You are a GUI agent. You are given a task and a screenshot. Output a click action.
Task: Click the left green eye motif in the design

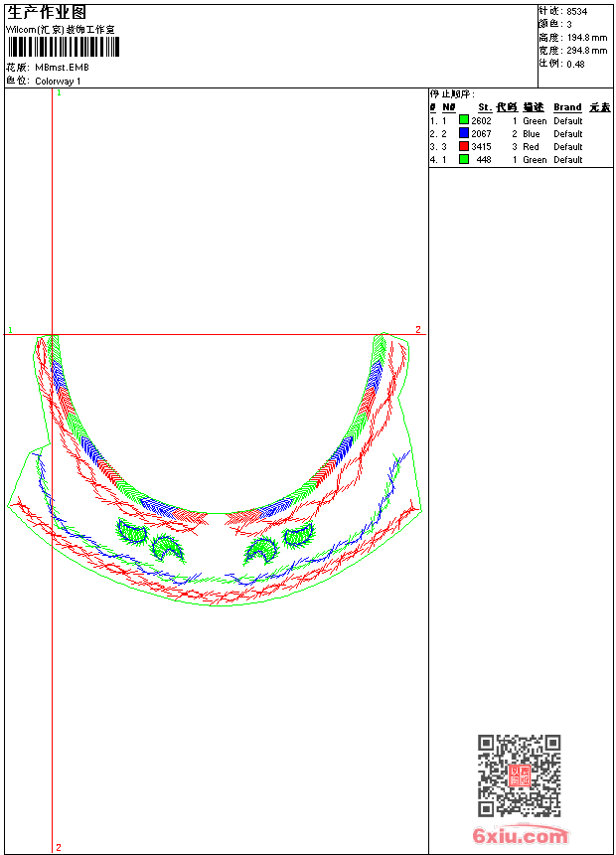click(132, 531)
